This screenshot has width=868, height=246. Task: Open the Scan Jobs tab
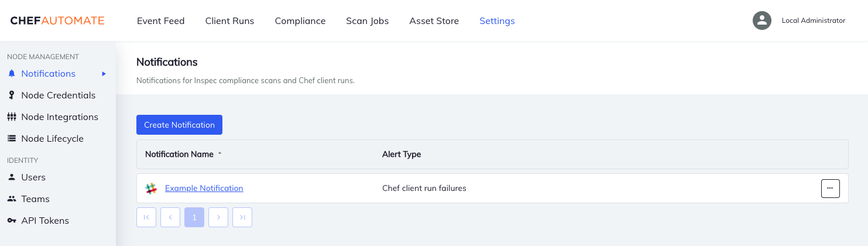pos(367,21)
